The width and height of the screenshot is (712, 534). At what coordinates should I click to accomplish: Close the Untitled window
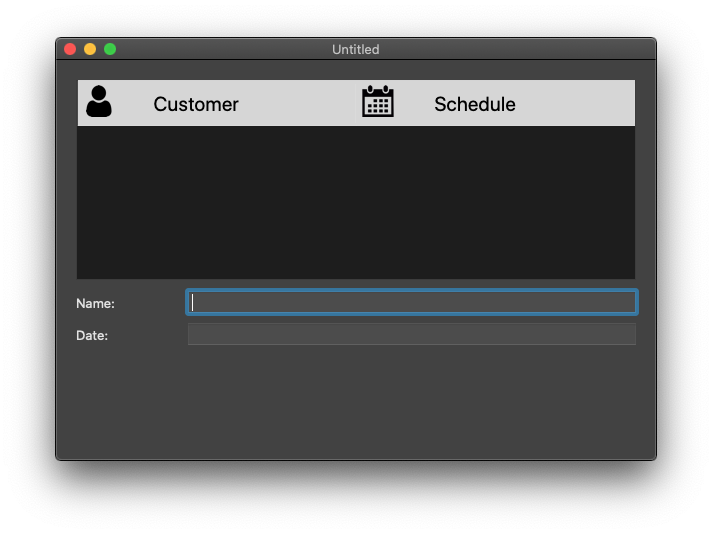click(x=70, y=49)
